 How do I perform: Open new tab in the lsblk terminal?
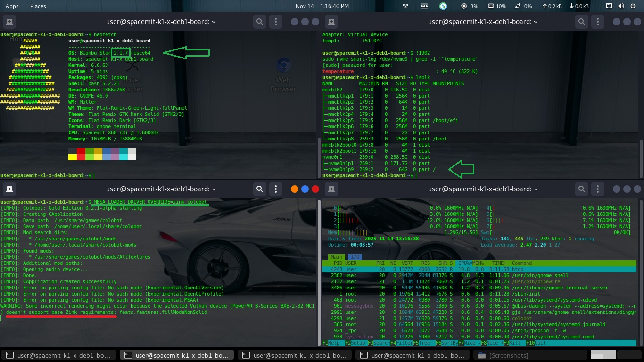tap(331, 22)
